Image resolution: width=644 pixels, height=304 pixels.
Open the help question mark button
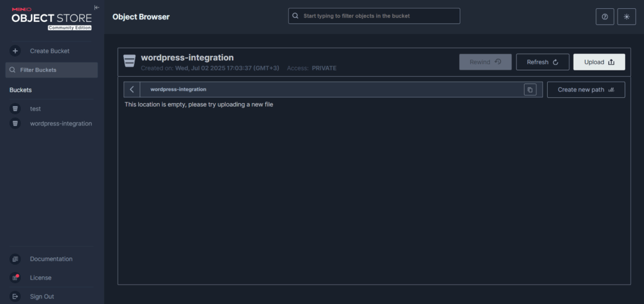coord(604,17)
